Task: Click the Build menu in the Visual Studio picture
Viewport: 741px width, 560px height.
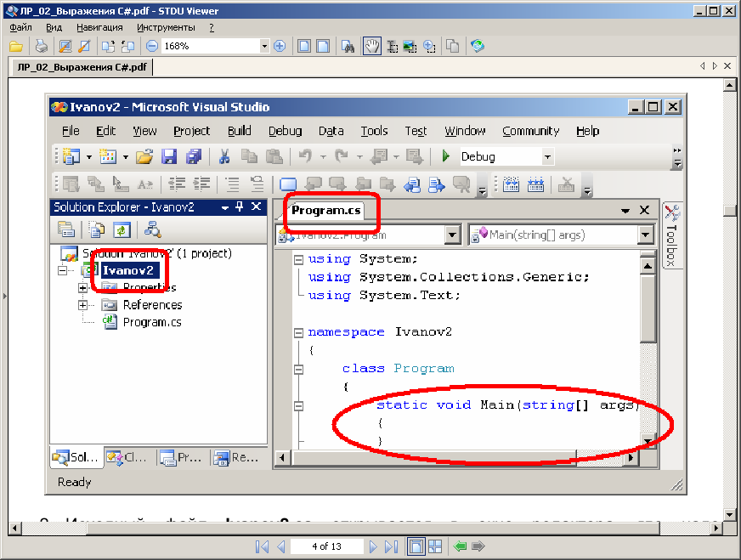Action: pyautogui.click(x=239, y=131)
